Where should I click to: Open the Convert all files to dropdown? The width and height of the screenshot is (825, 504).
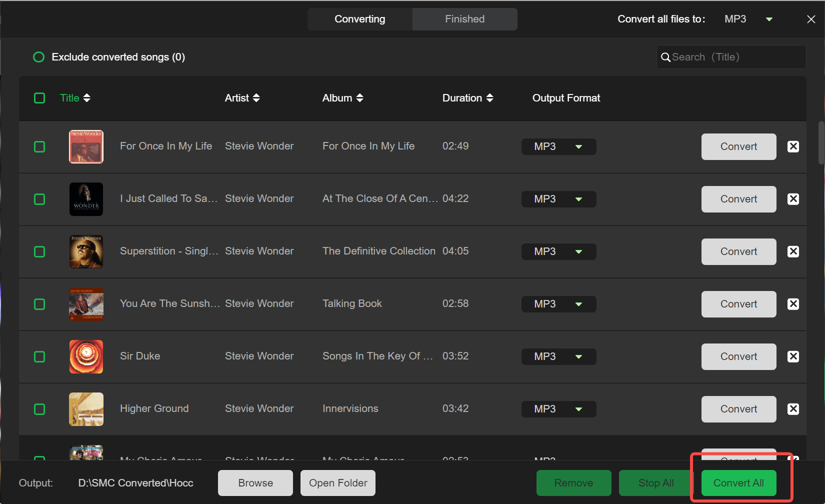[768, 19]
